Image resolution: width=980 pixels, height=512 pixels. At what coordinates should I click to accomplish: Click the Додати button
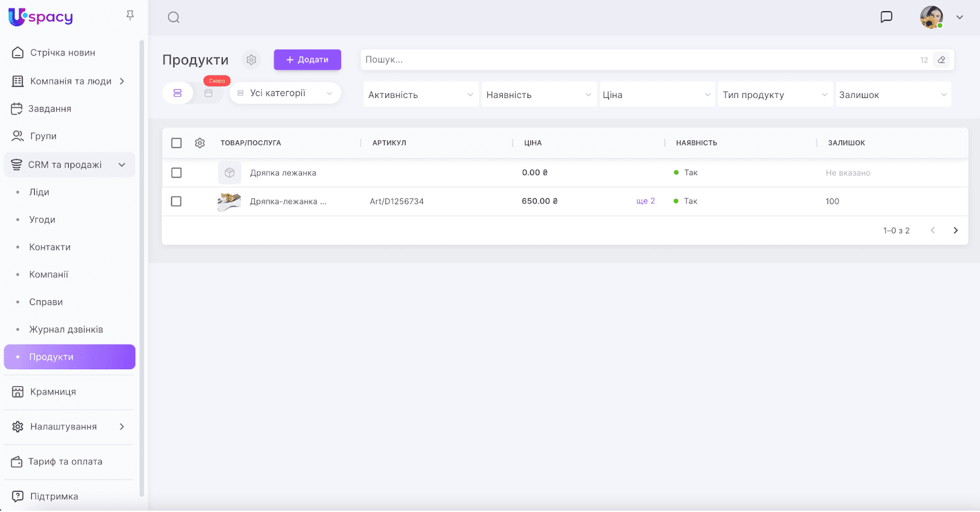307,60
